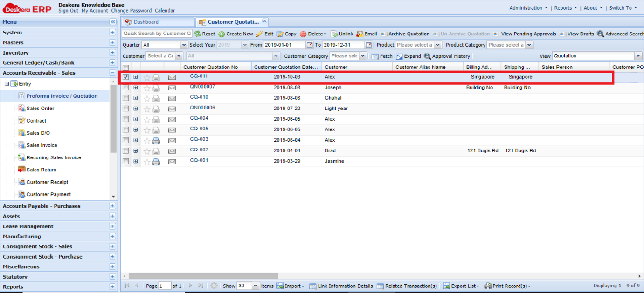
Task: Check the CQ-005 row checkbox
Action: 126,130
